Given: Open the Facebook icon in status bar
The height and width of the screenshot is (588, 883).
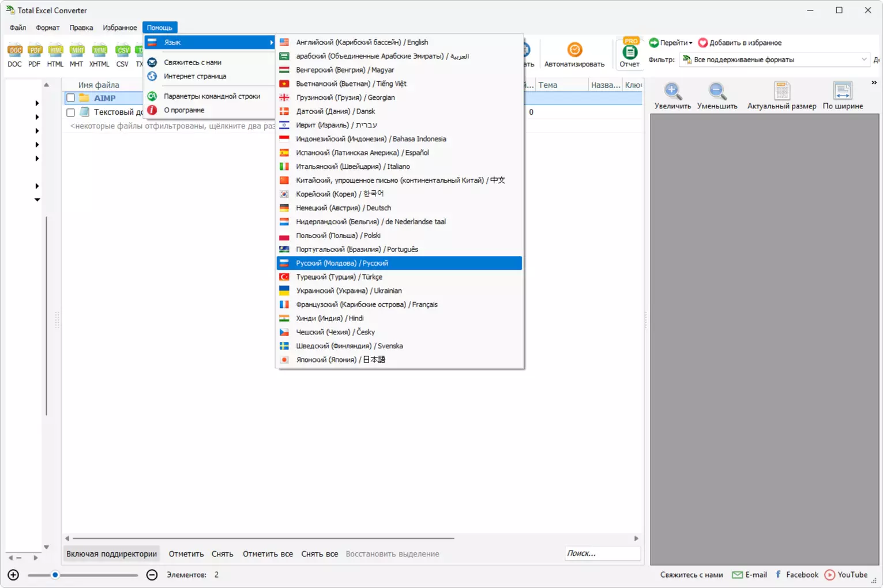Looking at the screenshot, I should click(x=778, y=575).
